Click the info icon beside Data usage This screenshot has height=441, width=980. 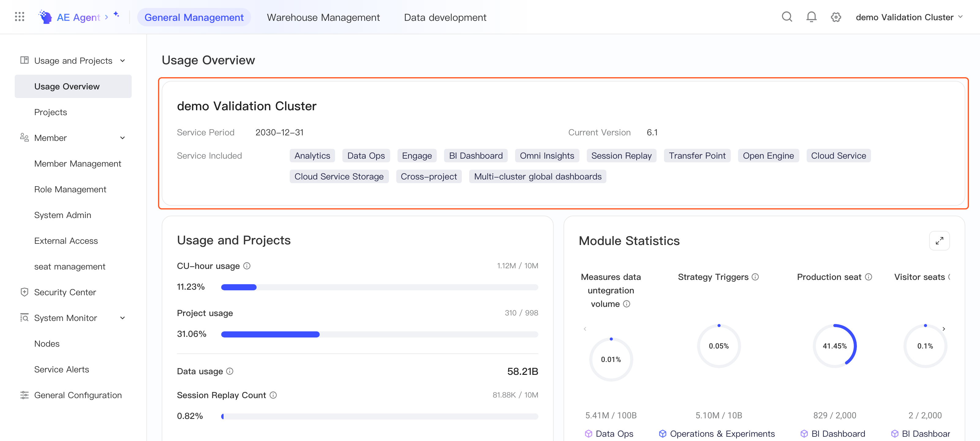[230, 371]
